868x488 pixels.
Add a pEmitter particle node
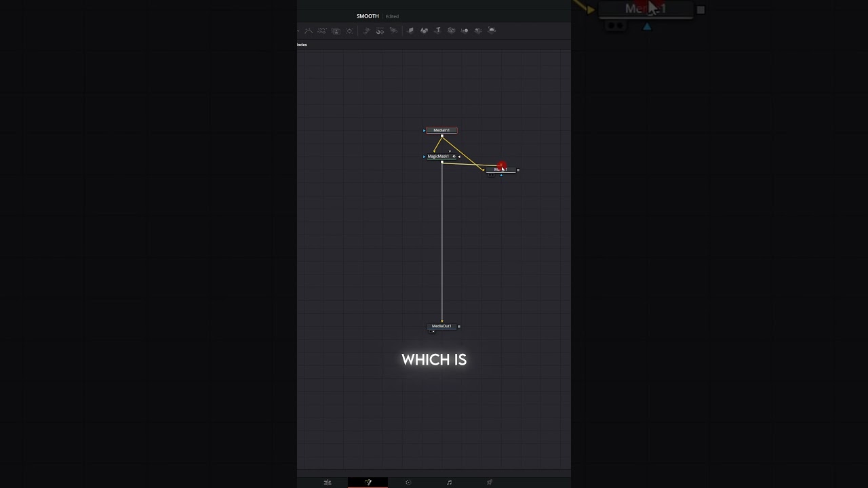(367, 30)
